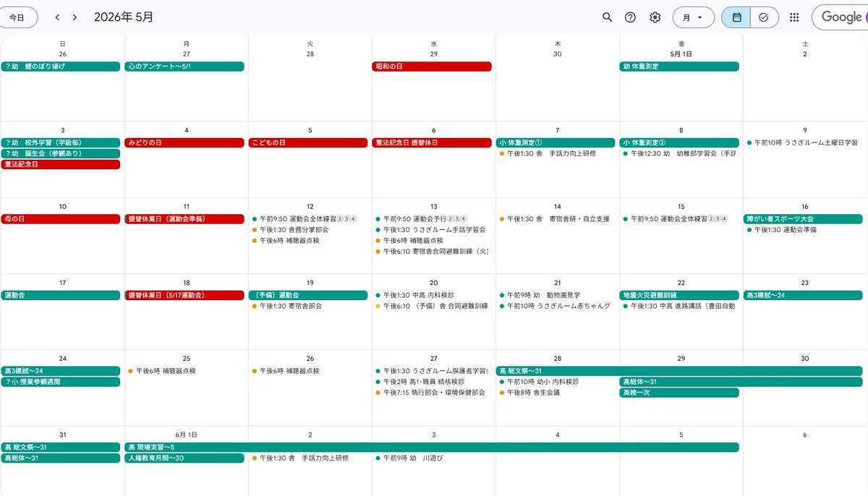Expand the 月 view dropdown
Viewport: 868px width, 496px height.
pos(693,17)
